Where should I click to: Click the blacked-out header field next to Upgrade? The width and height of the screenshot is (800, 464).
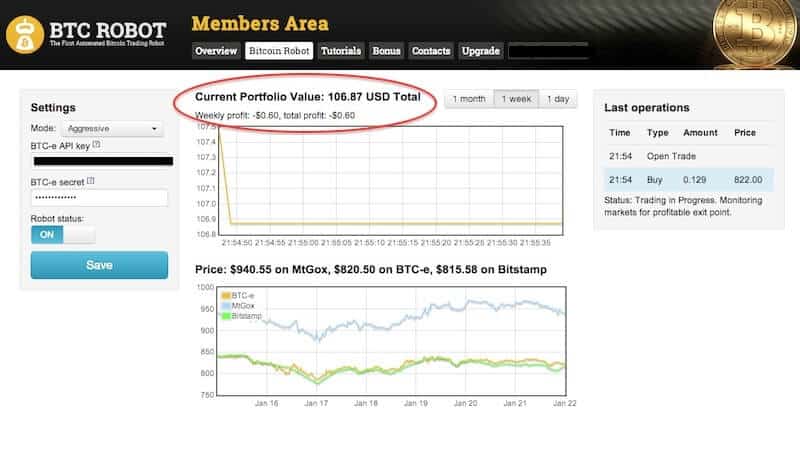(x=549, y=51)
